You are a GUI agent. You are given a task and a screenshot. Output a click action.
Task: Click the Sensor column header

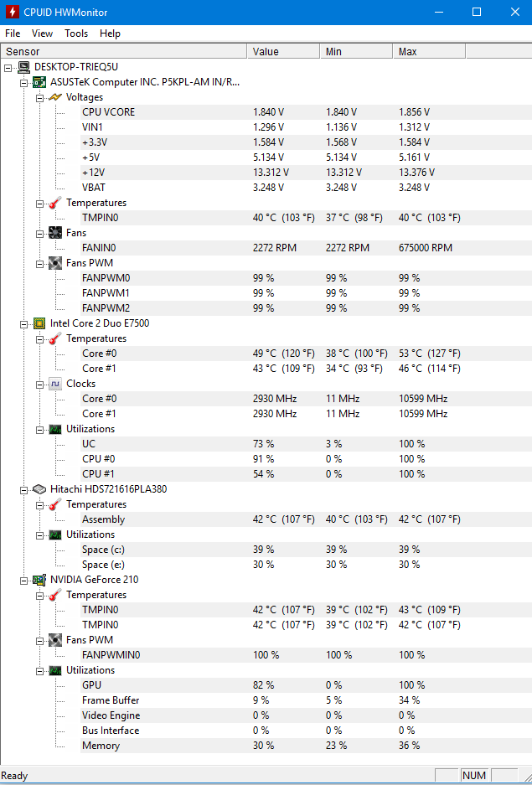pos(124,52)
